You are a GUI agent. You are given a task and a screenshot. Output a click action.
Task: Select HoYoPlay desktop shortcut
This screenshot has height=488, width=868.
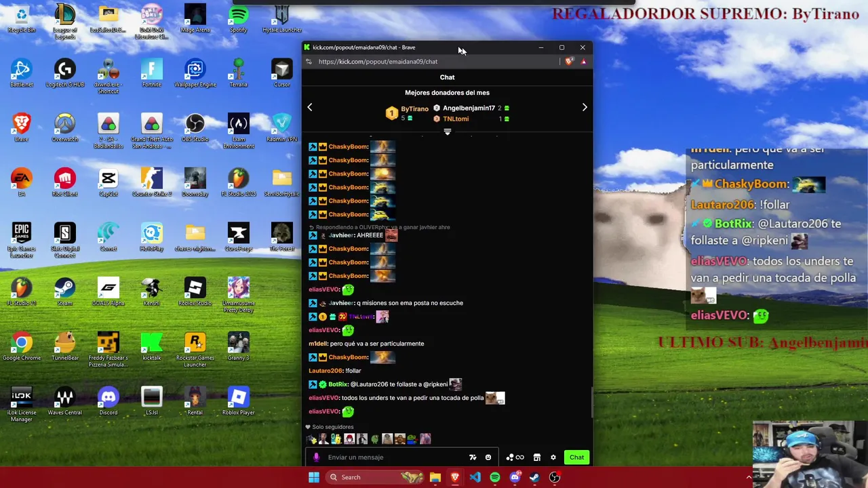click(x=152, y=238)
